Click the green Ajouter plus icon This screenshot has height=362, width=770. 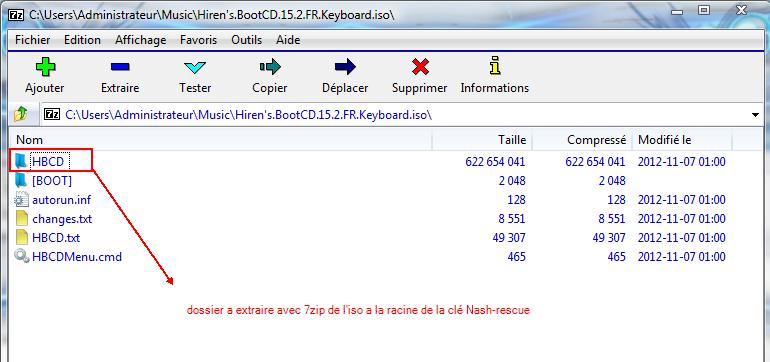(46, 66)
